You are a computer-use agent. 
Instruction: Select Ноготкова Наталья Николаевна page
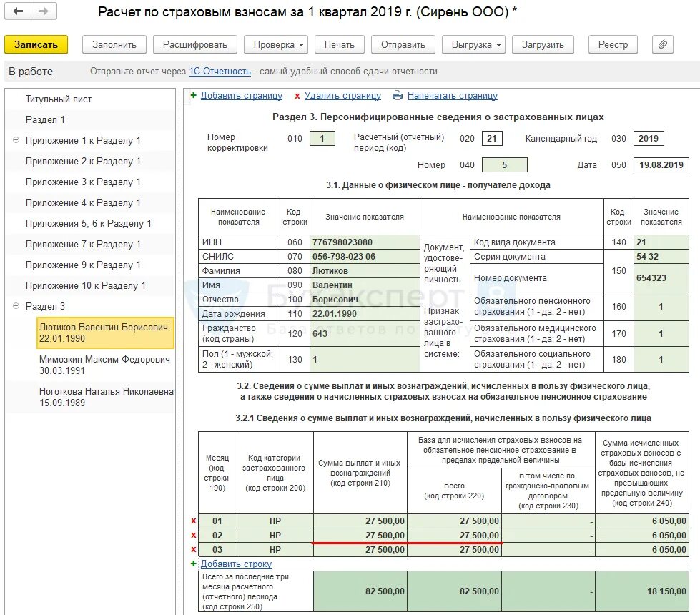pos(106,397)
